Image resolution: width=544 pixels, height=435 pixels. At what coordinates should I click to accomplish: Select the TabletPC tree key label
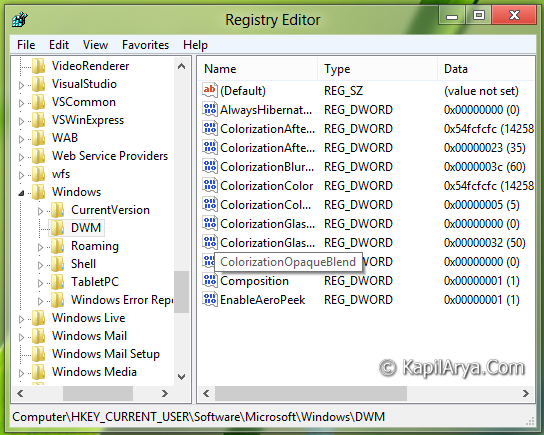pos(95,282)
